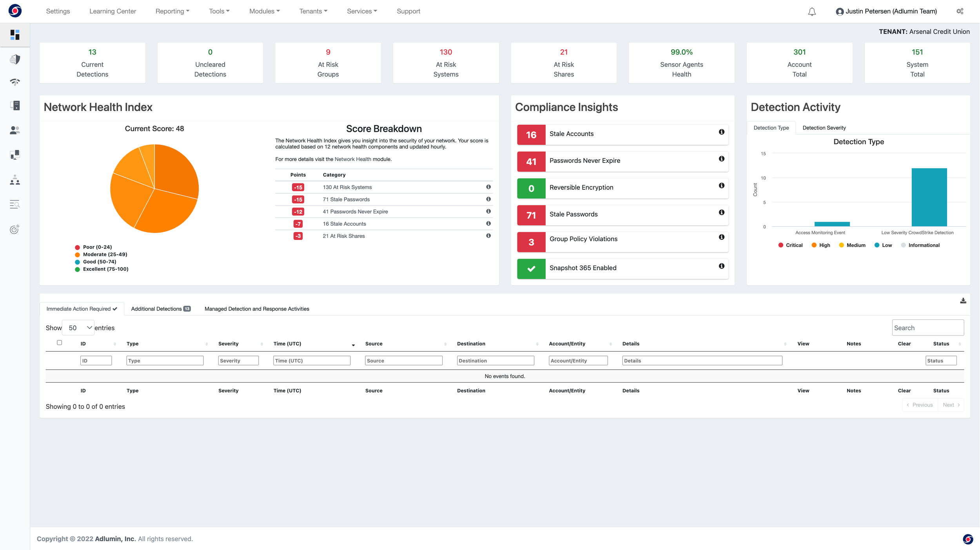Open the user accounts sidebar icon
This screenshot has width=980, height=550.
[15, 130]
